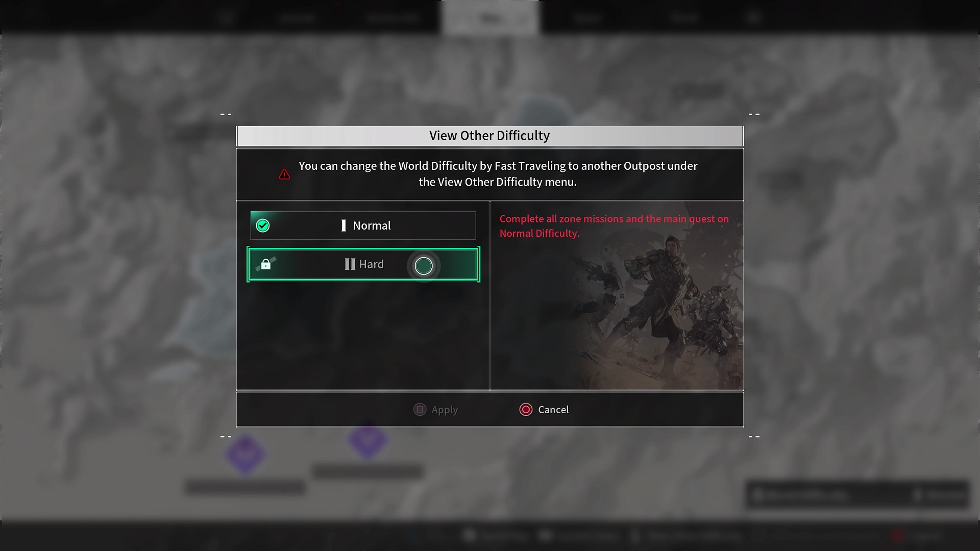Click the circular loading icon on Hard
This screenshot has height=551, width=980.
424,264
